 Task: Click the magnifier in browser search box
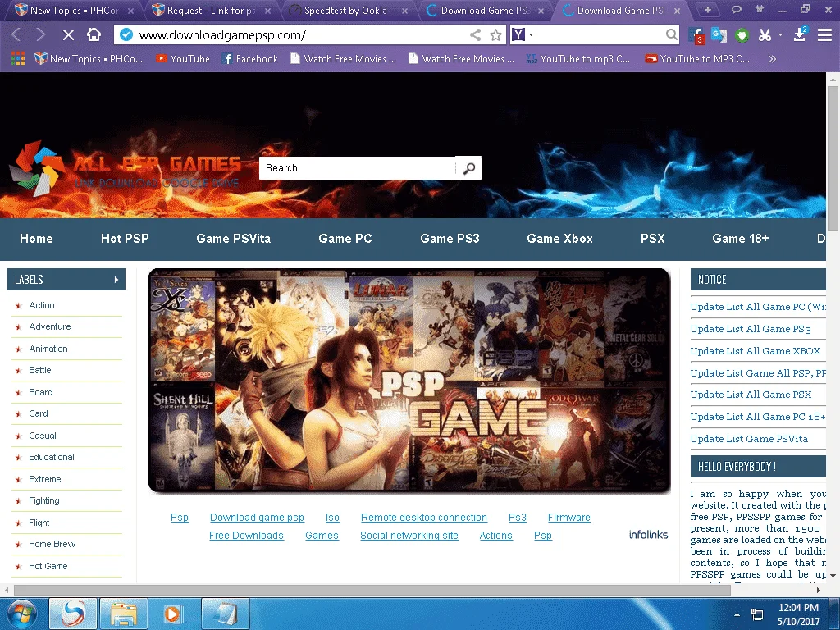point(671,34)
